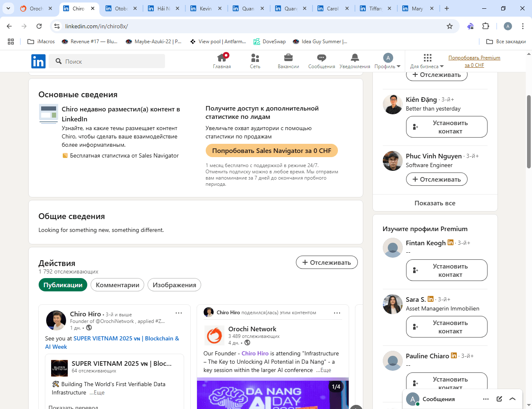Expand Для бизнеса apps dropdown
This screenshot has height=409, width=532.
pos(427,61)
